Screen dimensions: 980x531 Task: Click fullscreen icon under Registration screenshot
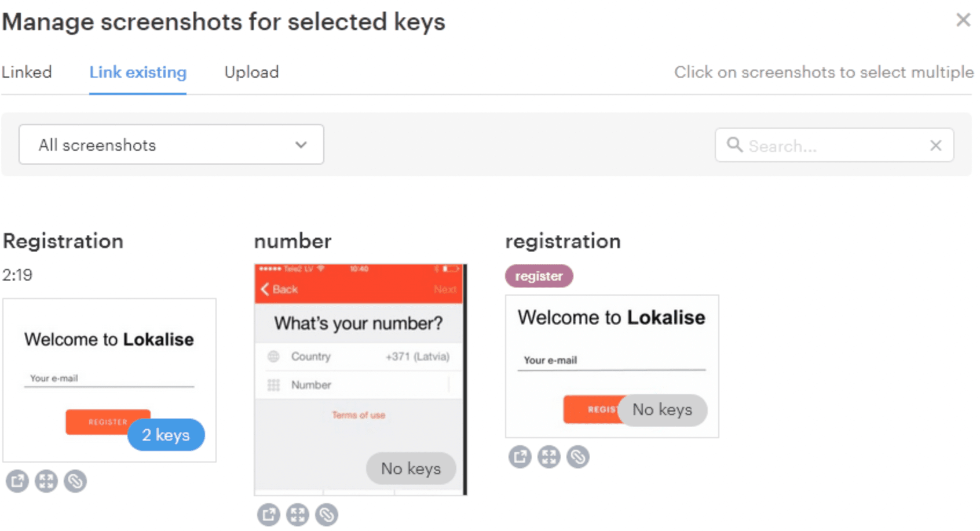tap(46, 481)
